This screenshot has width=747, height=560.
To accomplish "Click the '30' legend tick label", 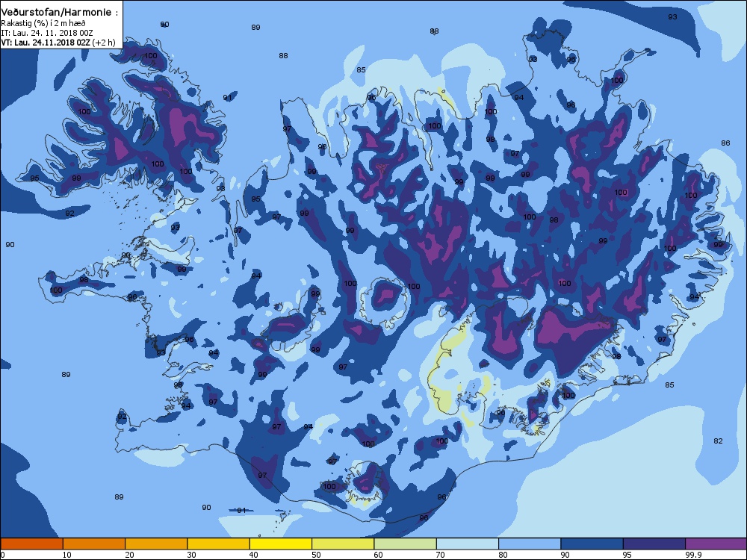I will [x=191, y=555].
